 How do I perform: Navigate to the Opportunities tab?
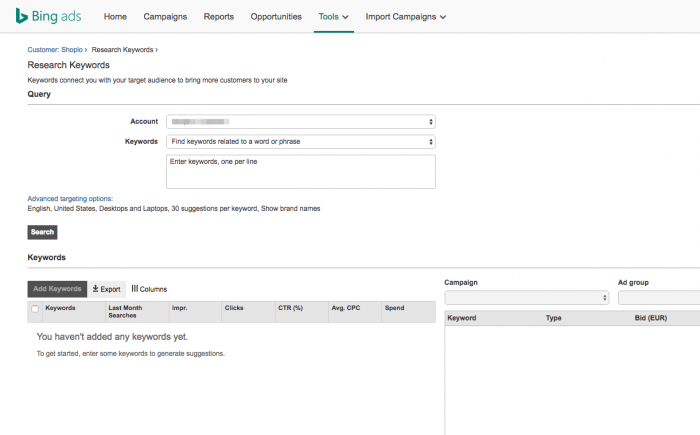pyautogui.click(x=276, y=17)
